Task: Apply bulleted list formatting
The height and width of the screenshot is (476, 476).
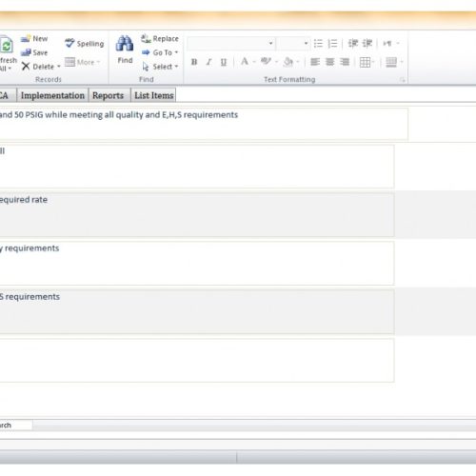Action: (318, 44)
